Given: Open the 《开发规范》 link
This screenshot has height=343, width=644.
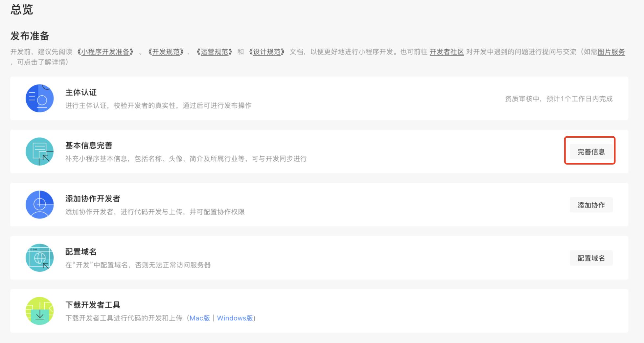Looking at the screenshot, I should [x=166, y=52].
